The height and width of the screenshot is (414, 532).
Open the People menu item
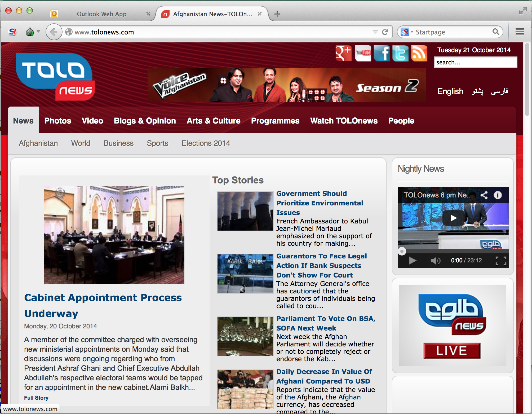point(401,121)
